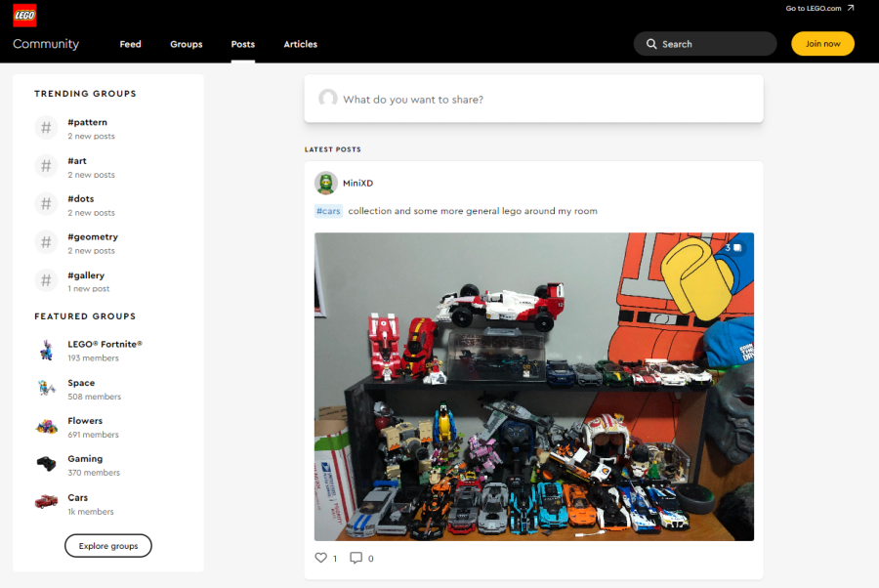Open the #pattern hashtag icon
The width and height of the screenshot is (879, 588).
pyautogui.click(x=46, y=128)
